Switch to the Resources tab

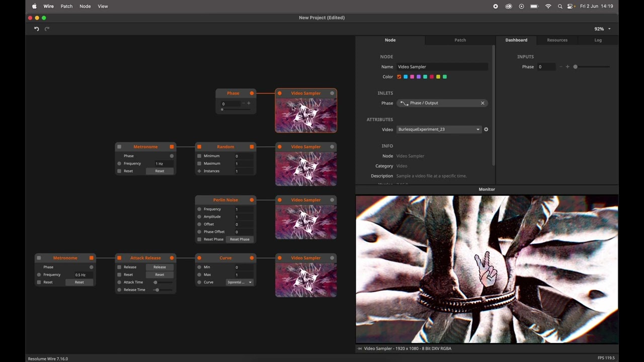coord(557,40)
